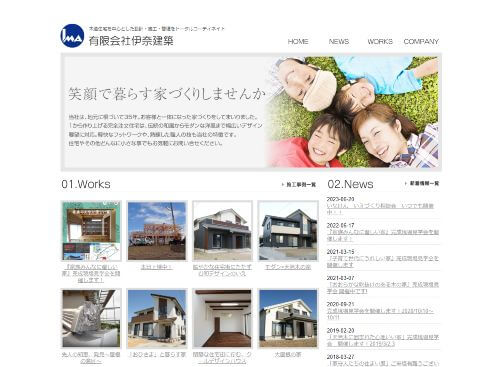The height and width of the screenshot is (367, 500).
Task: Open the 施工事例一覧 link beside 01.Works
Action: 299,184
